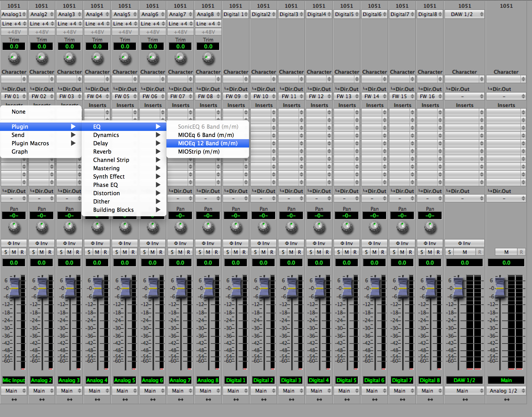Screen dimensions: 532x417
Task: Click the link arrows under Analog 3 strip
Action: click(x=70, y=400)
